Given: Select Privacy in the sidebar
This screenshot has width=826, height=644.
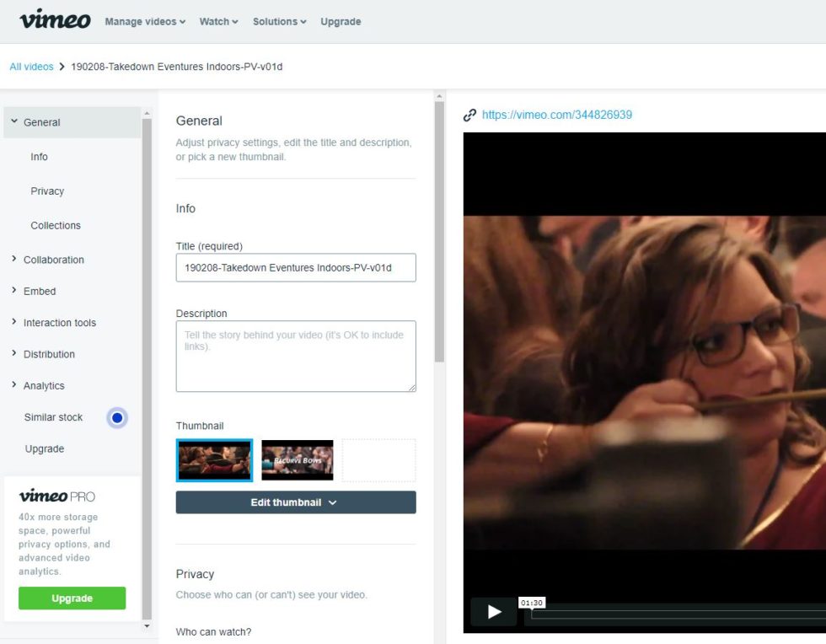Looking at the screenshot, I should 47,191.
